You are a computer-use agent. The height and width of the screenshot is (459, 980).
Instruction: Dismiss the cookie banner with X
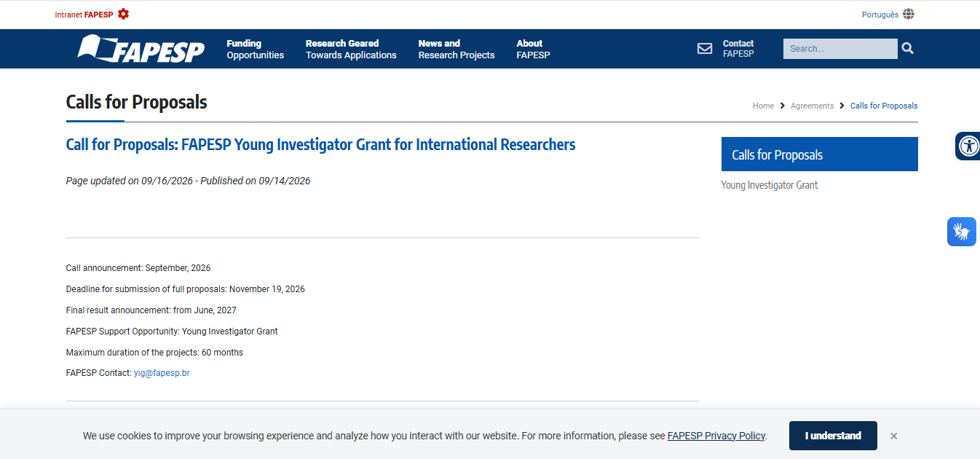point(893,436)
